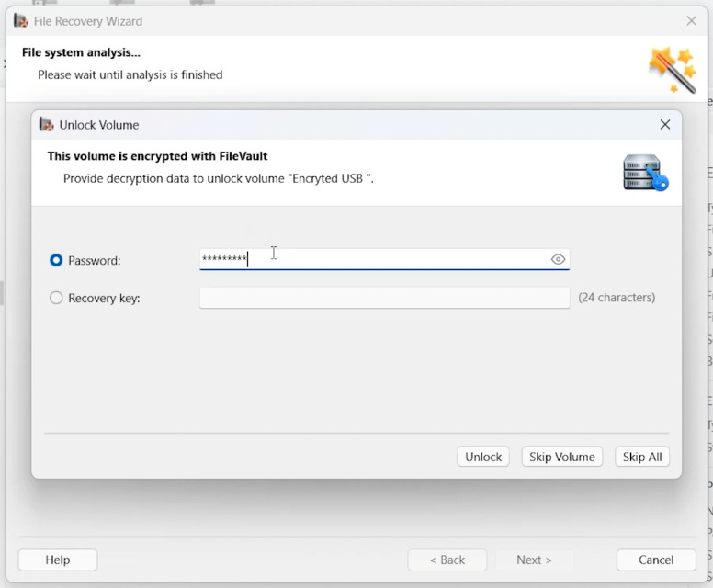Click the magic wand wizard icon

point(673,70)
